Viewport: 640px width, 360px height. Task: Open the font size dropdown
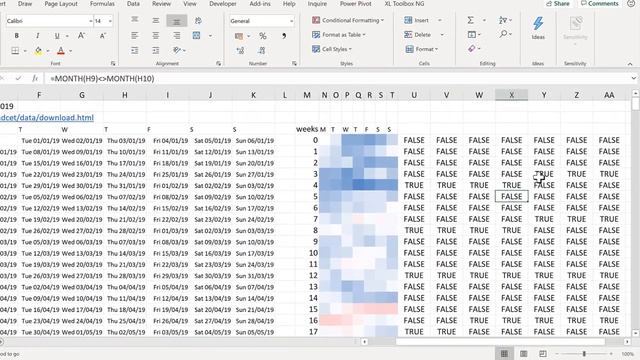pyautogui.click(x=110, y=21)
